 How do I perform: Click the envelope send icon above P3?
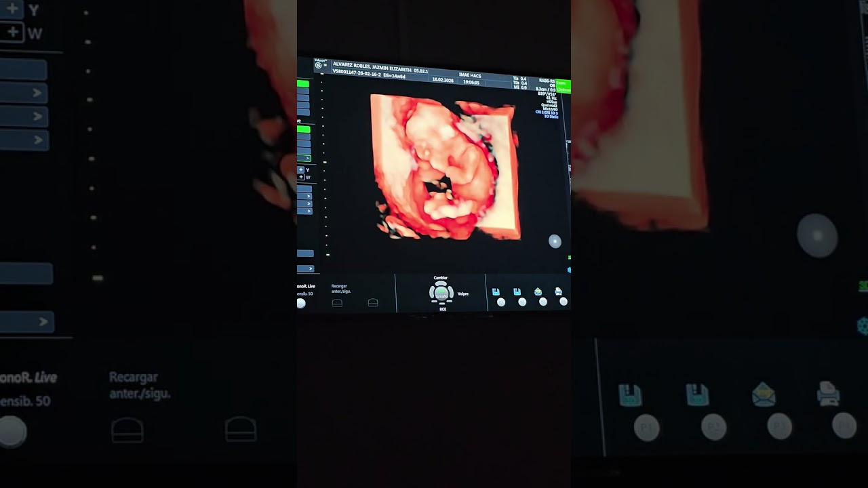(x=538, y=292)
